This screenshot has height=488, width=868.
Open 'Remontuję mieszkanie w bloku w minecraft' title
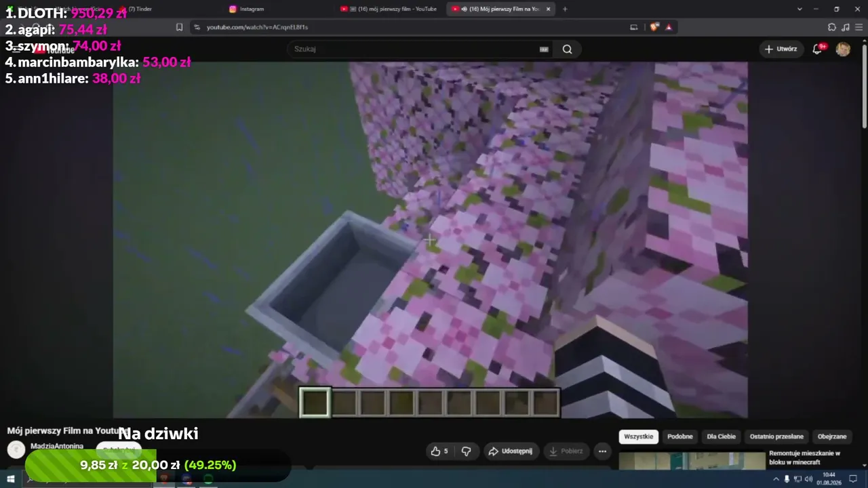click(804, 457)
